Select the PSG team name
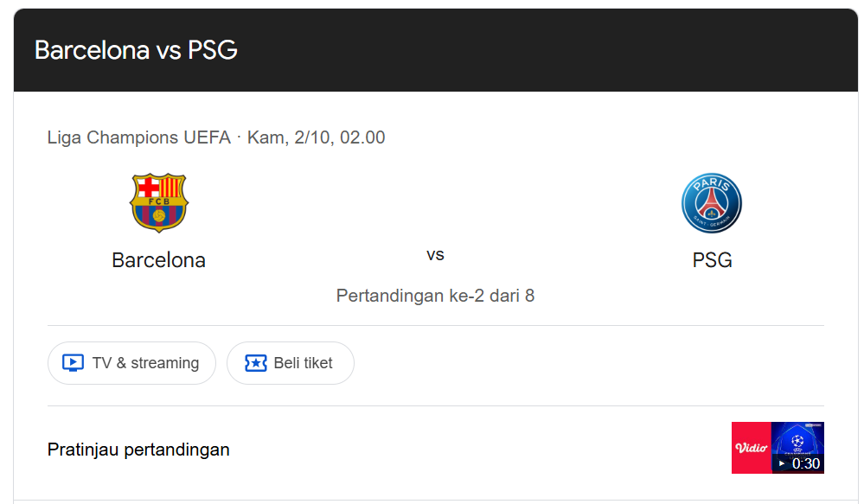The image size is (864, 504). pyautogui.click(x=712, y=260)
